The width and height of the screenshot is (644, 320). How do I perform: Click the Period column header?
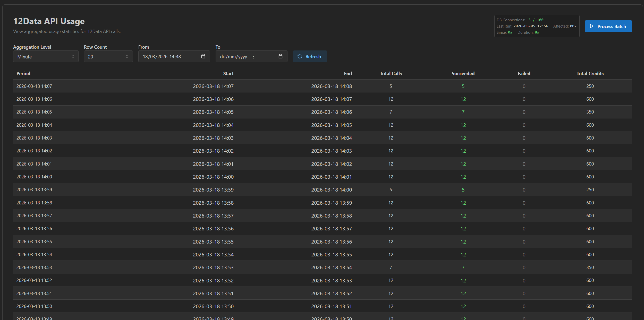point(23,74)
